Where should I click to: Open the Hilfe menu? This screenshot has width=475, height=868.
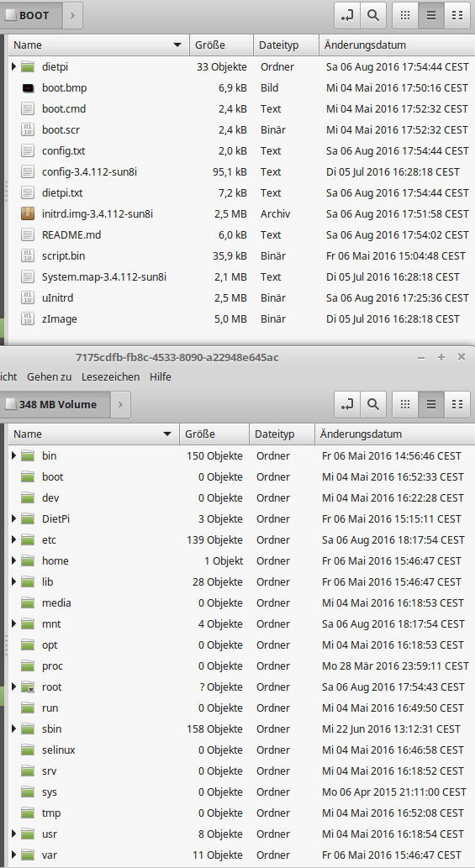pyautogui.click(x=161, y=377)
